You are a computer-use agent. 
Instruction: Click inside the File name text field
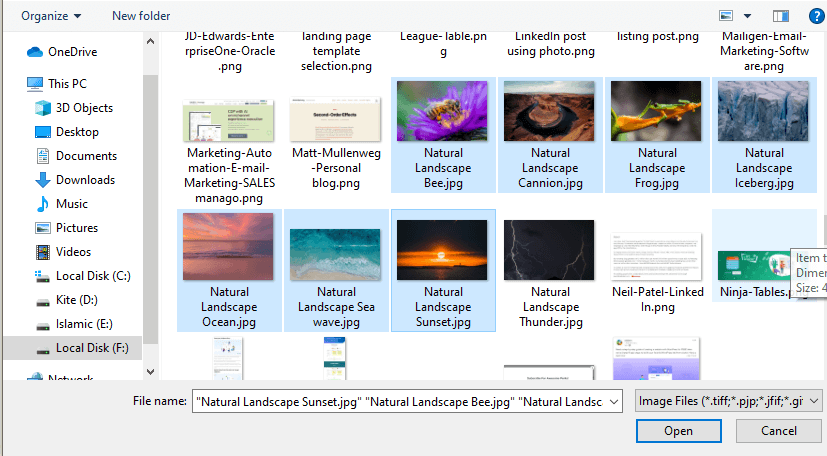400,401
